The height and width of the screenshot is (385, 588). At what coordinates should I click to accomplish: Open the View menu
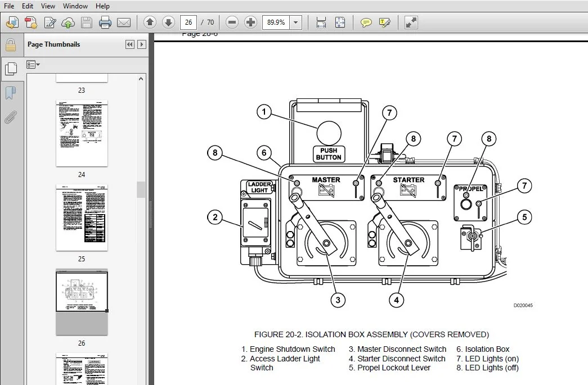(48, 6)
